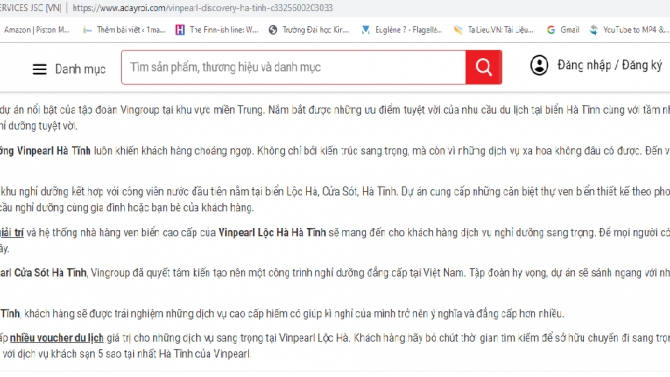
Task: Open the YouTube to MP4 bookmark
Action: [x=629, y=30]
